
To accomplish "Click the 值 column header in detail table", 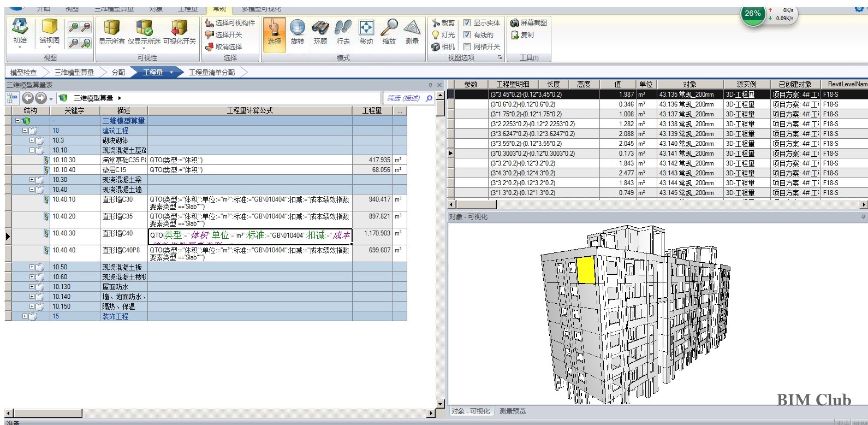I will 617,84.
